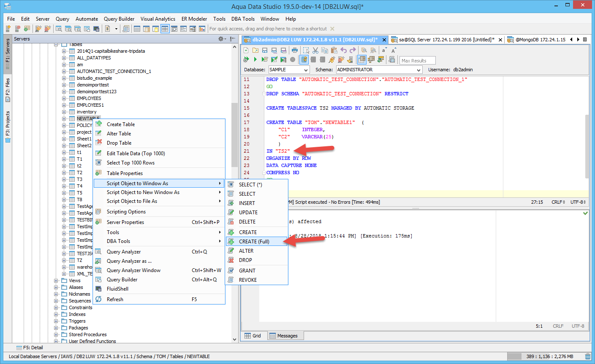
Task: Click Drop Table in the context menu
Action: click(x=159, y=143)
